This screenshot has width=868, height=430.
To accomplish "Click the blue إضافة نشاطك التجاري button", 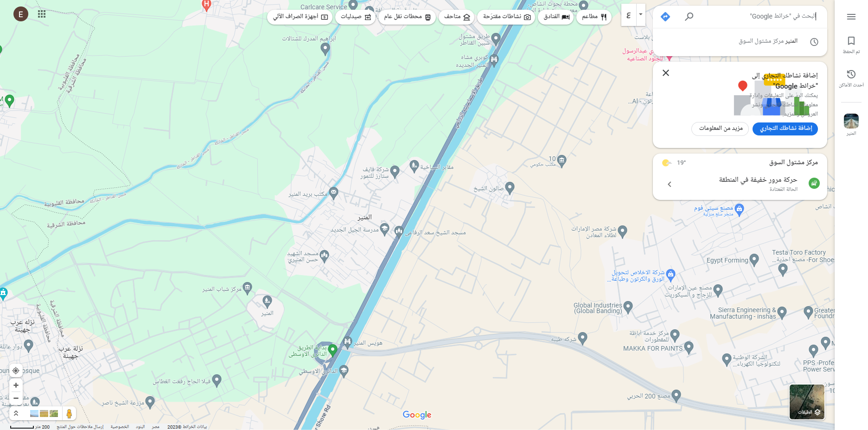I will (x=785, y=128).
